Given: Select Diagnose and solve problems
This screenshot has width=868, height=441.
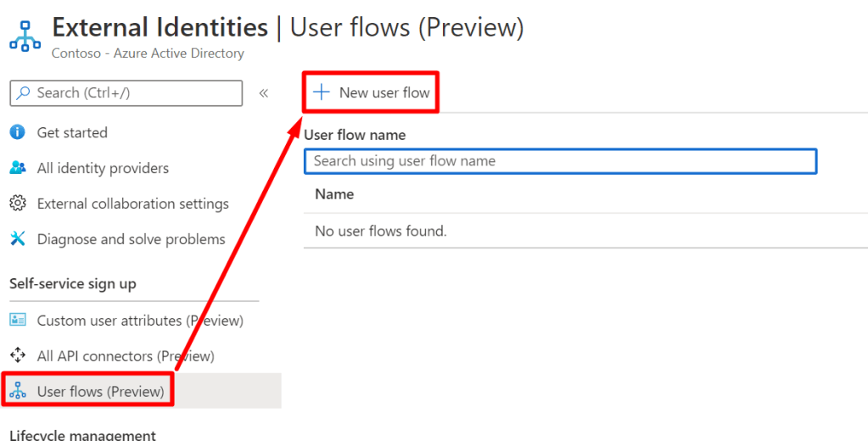Looking at the screenshot, I should pos(131,239).
